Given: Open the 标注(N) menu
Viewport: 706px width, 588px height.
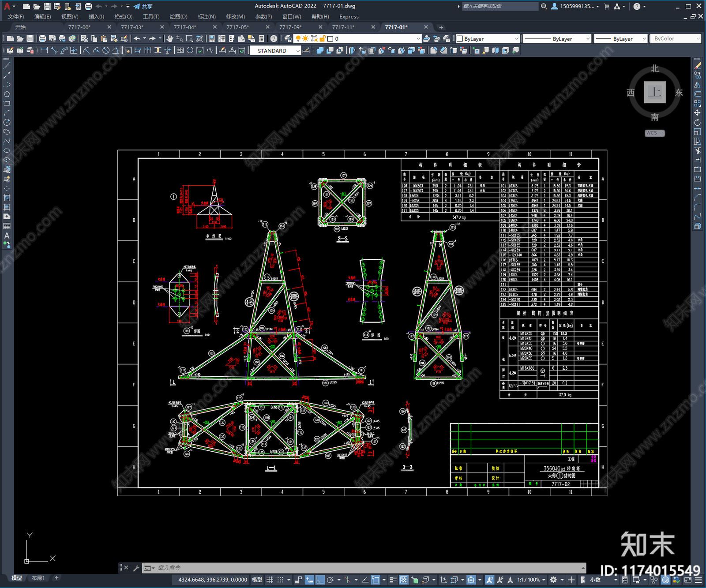Looking at the screenshot, I should pyautogui.click(x=207, y=16).
